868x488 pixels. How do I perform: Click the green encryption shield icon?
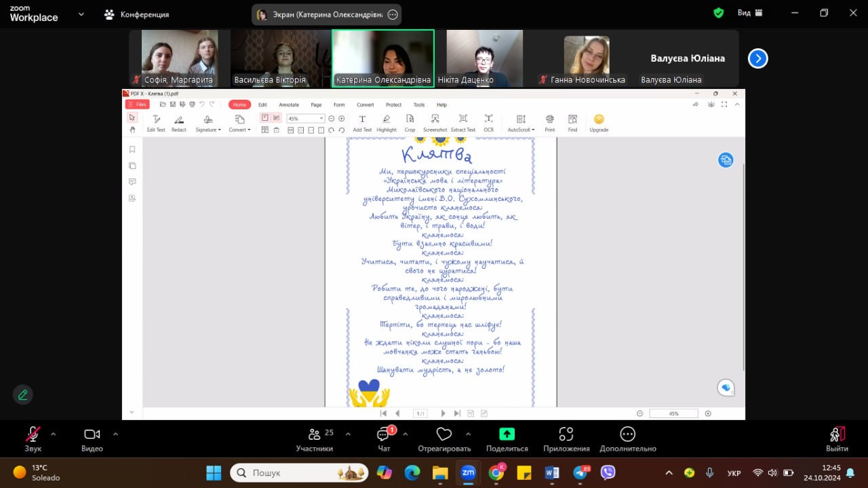point(719,13)
